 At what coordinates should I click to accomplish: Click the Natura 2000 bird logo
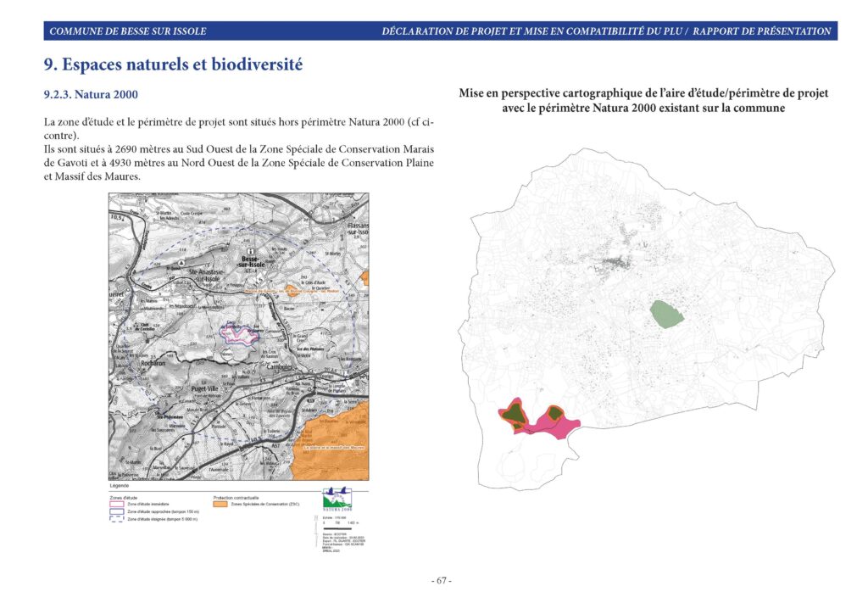[x=337, y=499]
